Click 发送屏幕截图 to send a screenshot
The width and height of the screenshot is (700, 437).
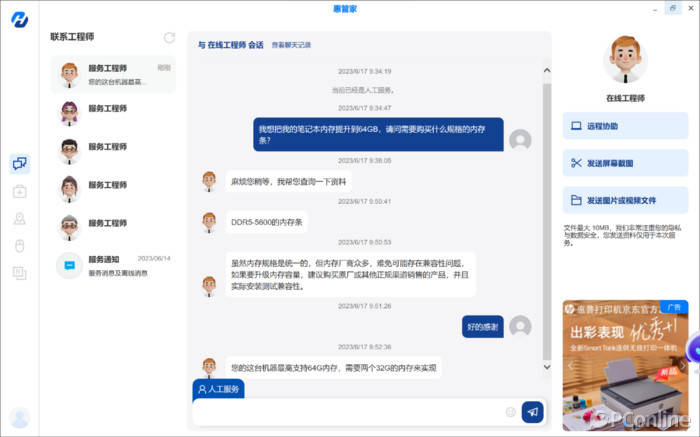pyautogui.click(x=625, y=163)
